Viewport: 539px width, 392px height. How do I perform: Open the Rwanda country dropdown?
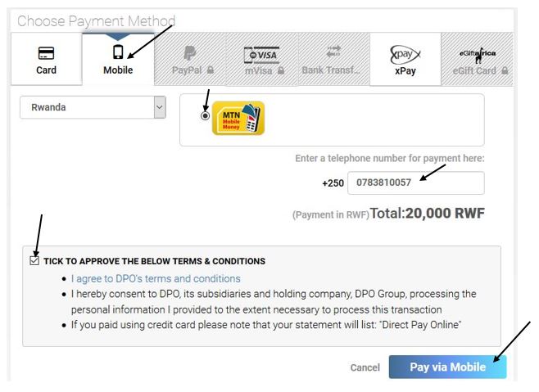click(x=92, y=106)
